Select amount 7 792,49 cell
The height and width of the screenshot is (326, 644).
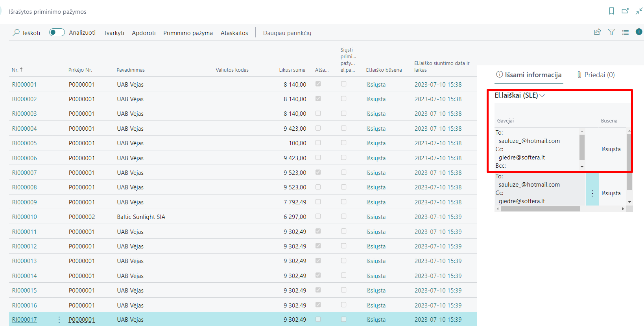tap(295, 202)
